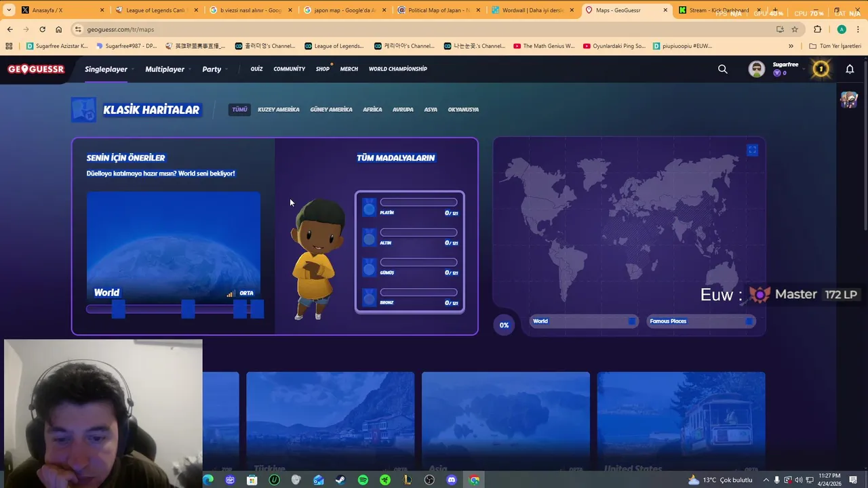Open the volume control in system tray
The width and height of the screenshot is (868, 488).
[x=799, y=480]
